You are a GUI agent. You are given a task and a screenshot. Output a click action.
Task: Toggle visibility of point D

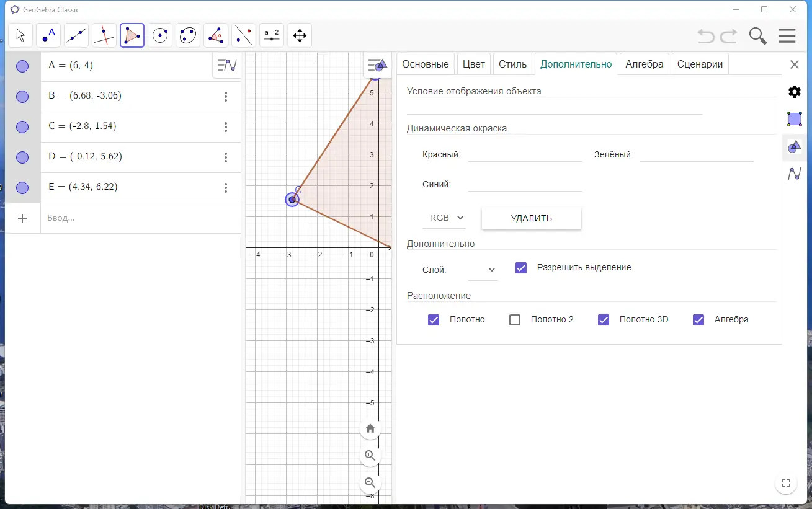22,157
